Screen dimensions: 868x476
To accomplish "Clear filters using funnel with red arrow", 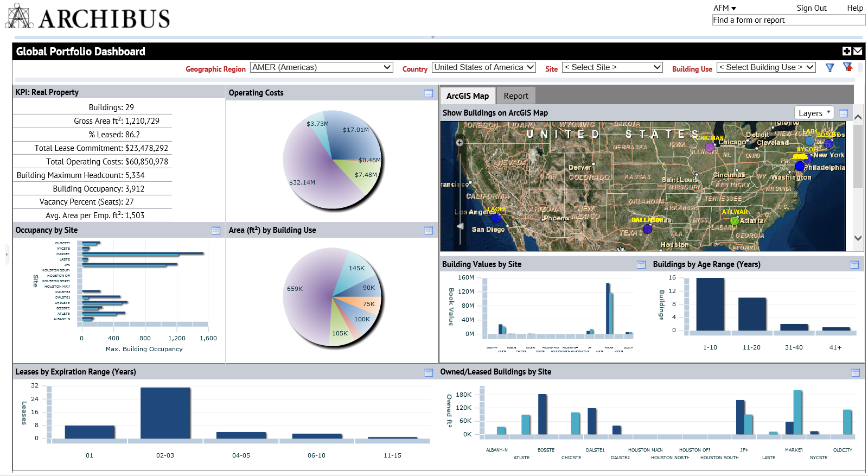I will click(x=847, y=67).
